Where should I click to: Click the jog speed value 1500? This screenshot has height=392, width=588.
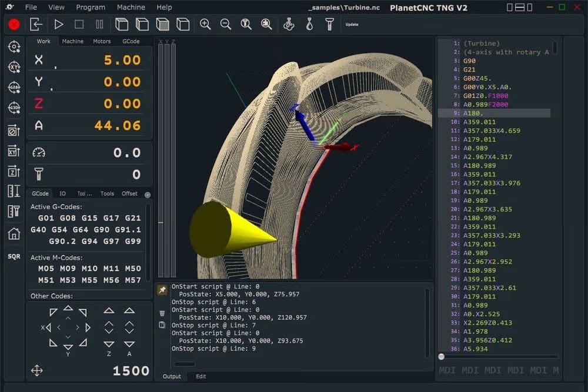(131, 371)
